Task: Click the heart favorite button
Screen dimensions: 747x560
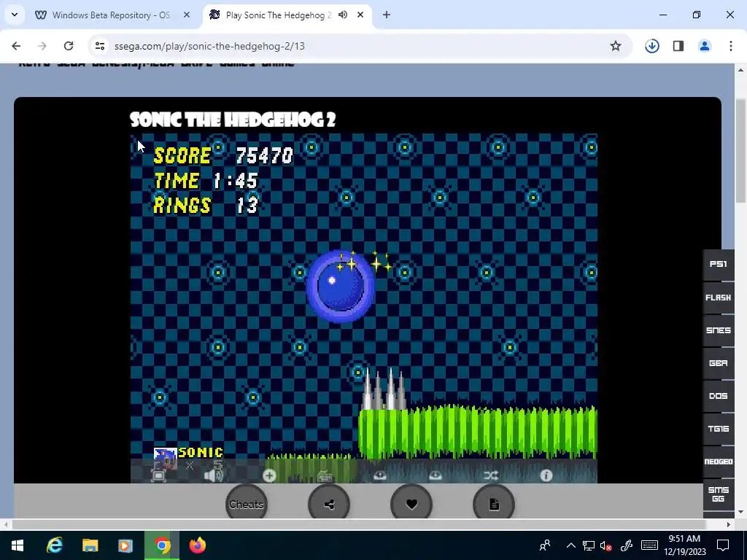Action: coord(411,504)
